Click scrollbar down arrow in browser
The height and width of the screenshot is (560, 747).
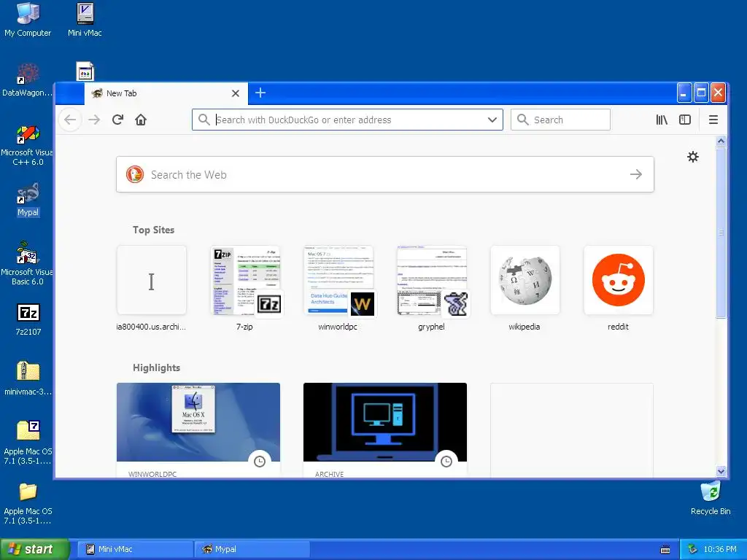click(721, 472)
